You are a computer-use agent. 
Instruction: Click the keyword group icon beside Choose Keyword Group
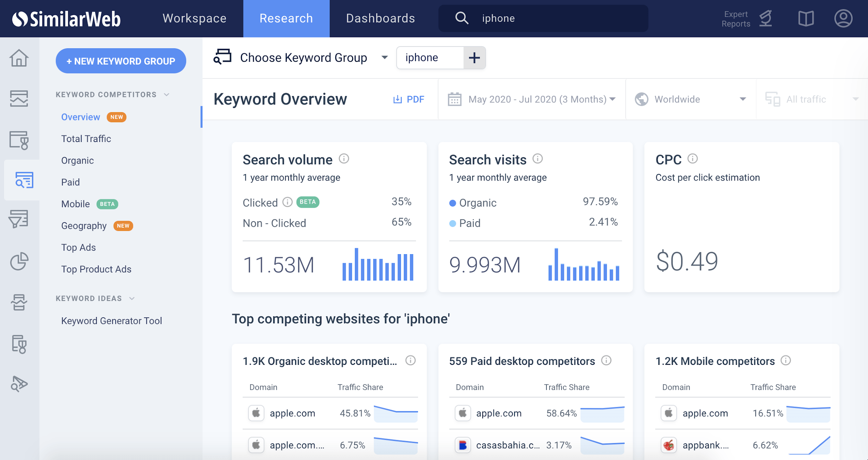[x=222, y=57]
